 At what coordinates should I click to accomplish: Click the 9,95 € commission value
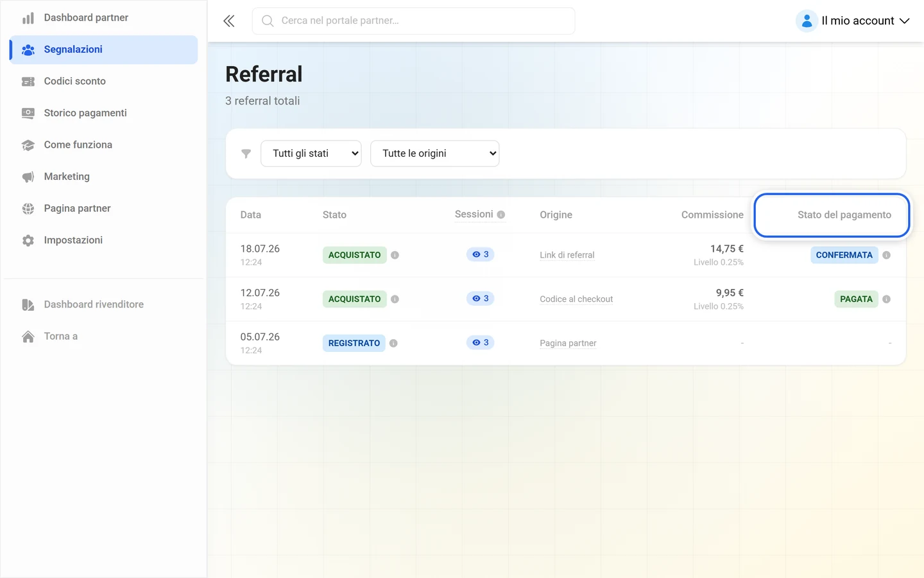click(730, 293)
